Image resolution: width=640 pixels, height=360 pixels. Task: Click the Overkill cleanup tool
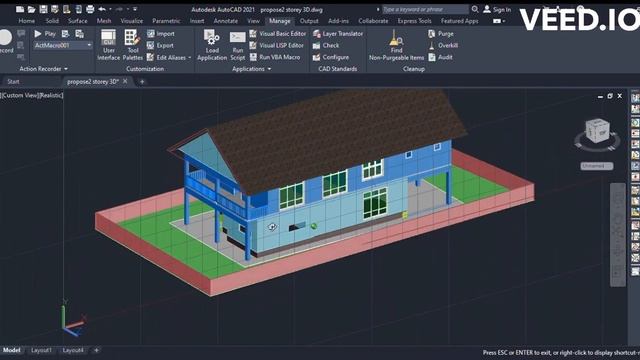[x=443, y=45]
